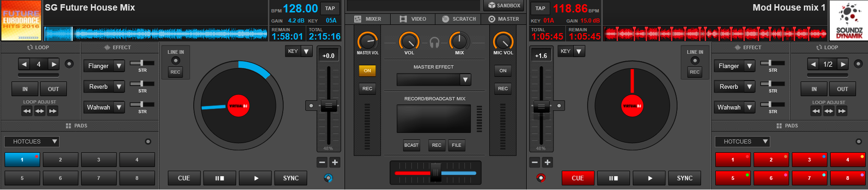Adjust the right deck pitch fader handle
The height and width of the screenshot is (190, 868).
541,107
